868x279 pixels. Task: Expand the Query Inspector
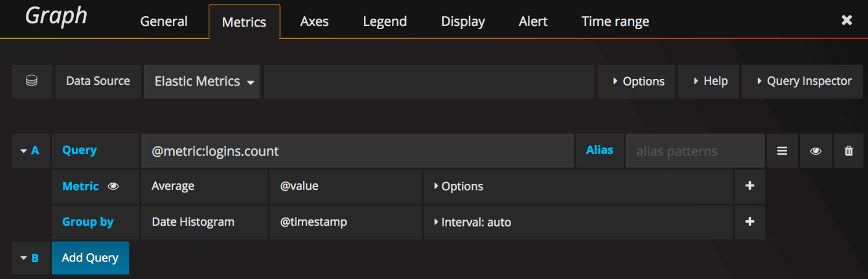click(x=803, y=82)
